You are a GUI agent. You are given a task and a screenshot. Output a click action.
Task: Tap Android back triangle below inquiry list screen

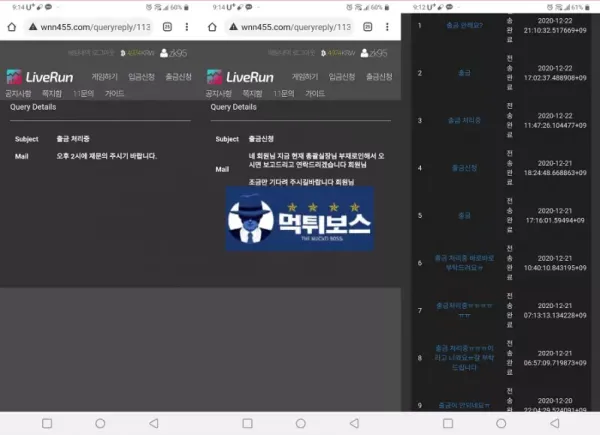pyautogui.click(x=554, y=423)
